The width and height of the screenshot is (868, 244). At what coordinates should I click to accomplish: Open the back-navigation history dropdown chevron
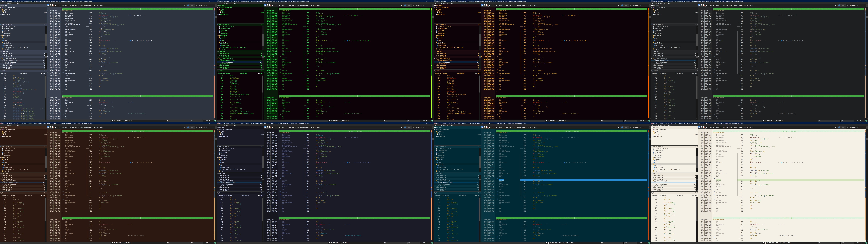point(190,5)
